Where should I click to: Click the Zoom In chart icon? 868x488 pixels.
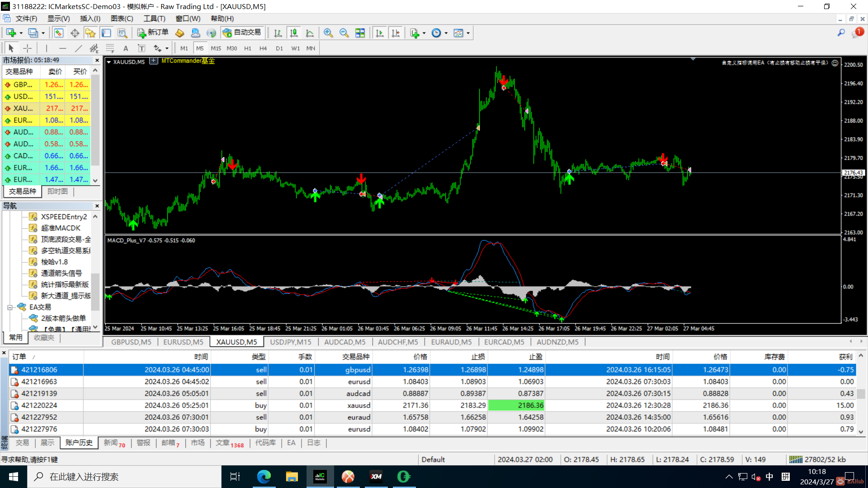pos(328,33)
